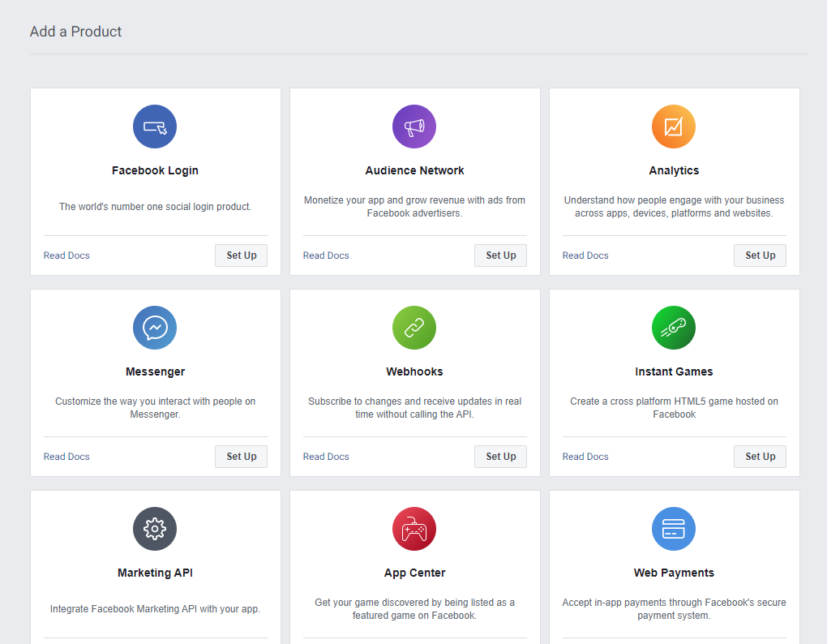This screenshot has height=644, width=827.
Task: Click the Messenger chat bubble icon
Action: click(x=155, y=328)
